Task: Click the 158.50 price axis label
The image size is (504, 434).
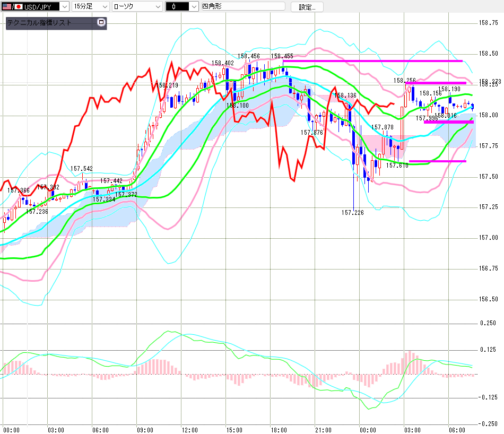Action: click(x=489, y=54)
